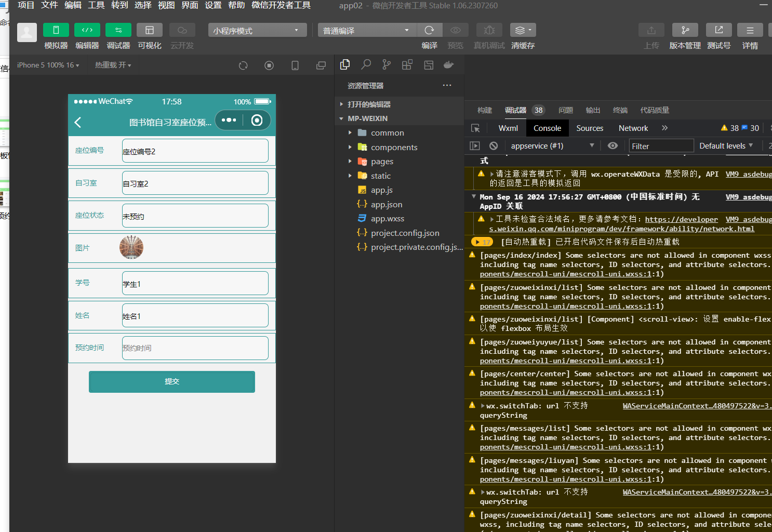Select the element inspector icon
The width and height of the screenshot is (772, 532).
[x=475, y=128]
